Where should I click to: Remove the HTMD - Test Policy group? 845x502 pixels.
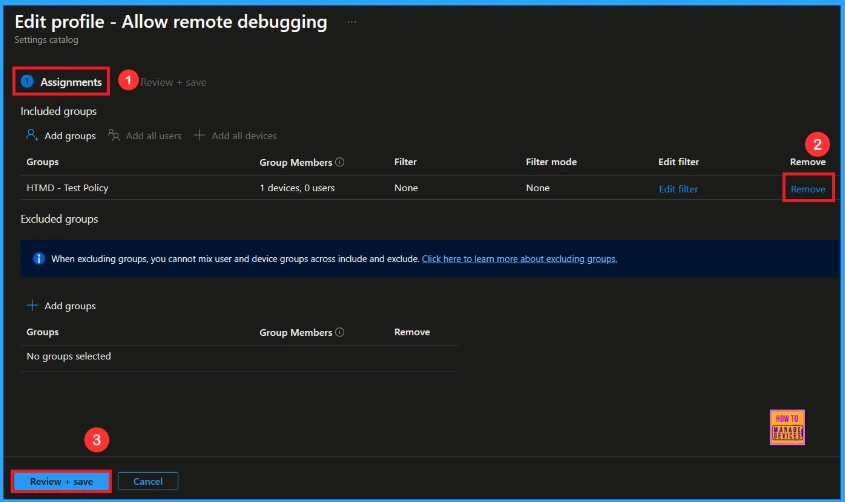point(808,189)
